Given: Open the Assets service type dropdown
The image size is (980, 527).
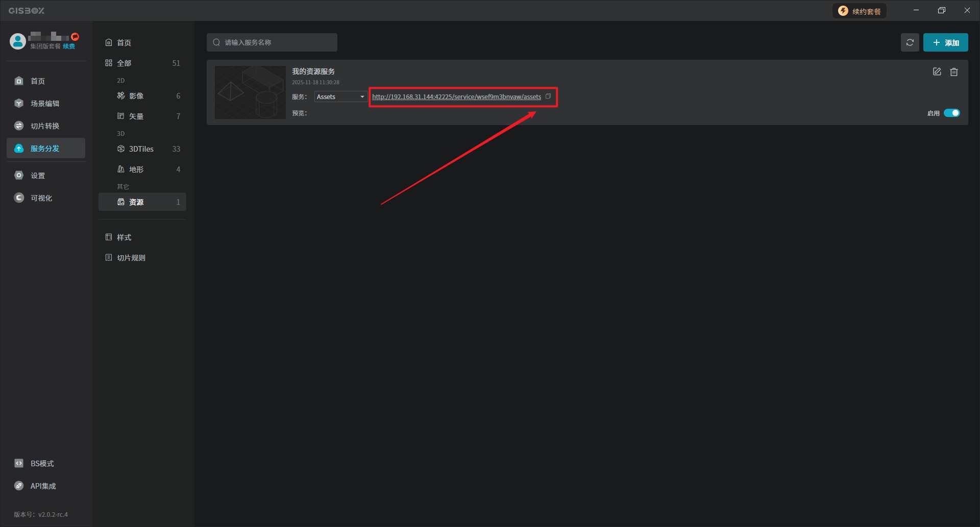Looking at the screenshot, I should (340, 97).
